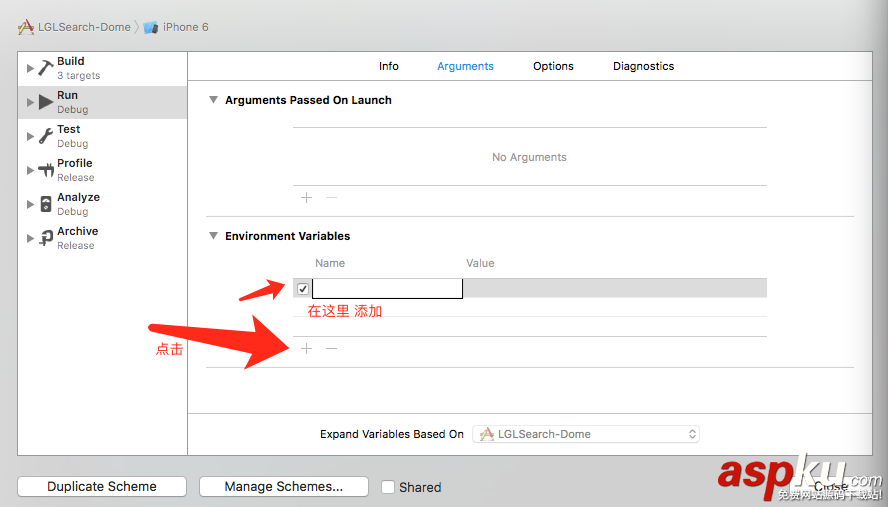Screen dimensions: 888x507
Task: Select the Test Debug row
Action: (x=103, y=136)
